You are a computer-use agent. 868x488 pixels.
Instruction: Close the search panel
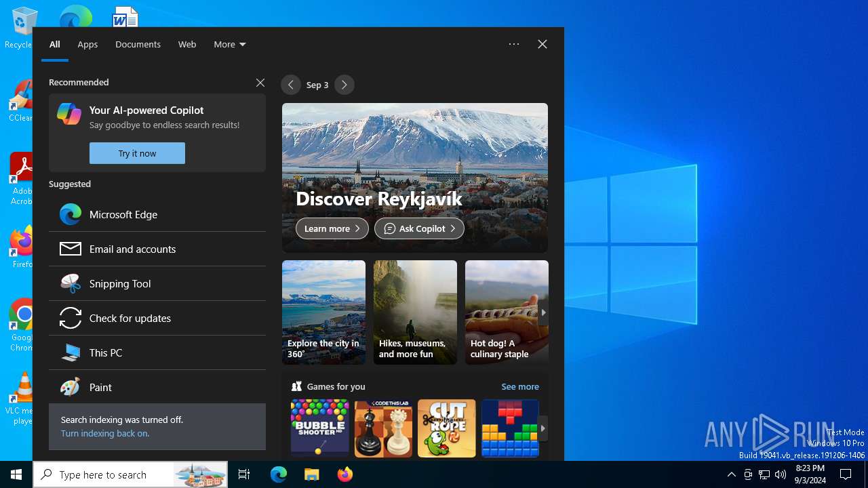542,44
